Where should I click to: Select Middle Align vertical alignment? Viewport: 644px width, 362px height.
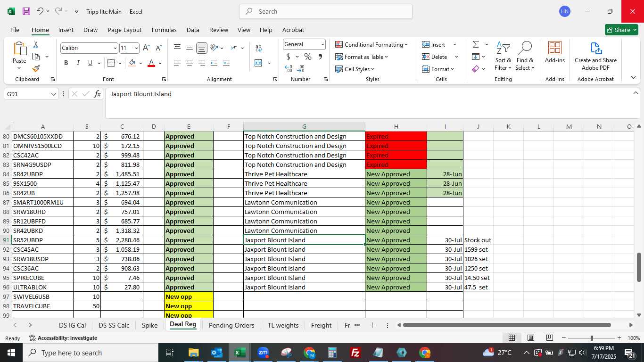(190, 48)
